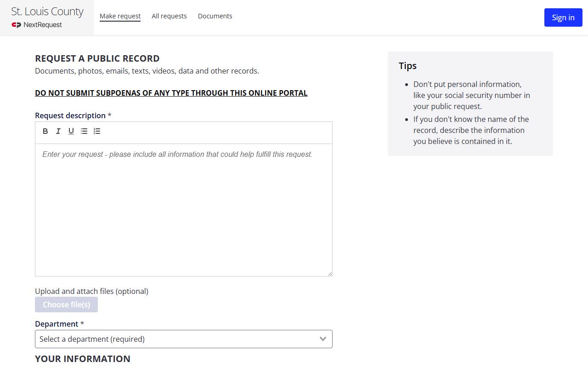Viewport: 588px width, 368px height.
Task: Click the St. Louis County title
Action: 47,11
